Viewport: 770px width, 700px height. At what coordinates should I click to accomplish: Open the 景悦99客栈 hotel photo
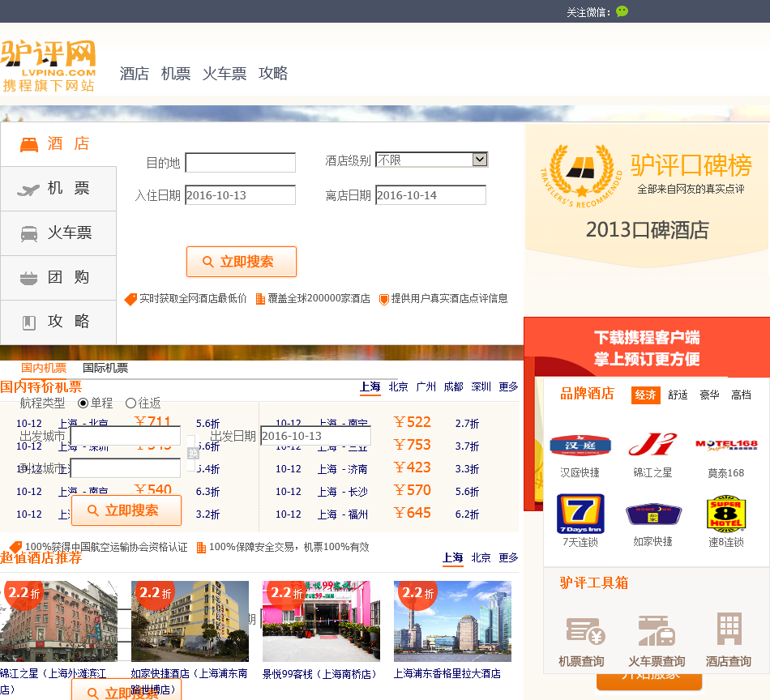[x=321, y=621]
